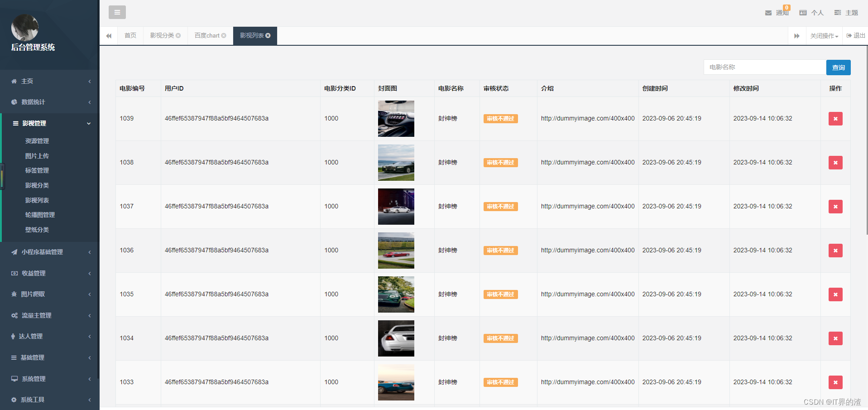This screenshot has height=410, width=868.
Task: Delete movie 1033 with red X button
Action: coord(835,382)
